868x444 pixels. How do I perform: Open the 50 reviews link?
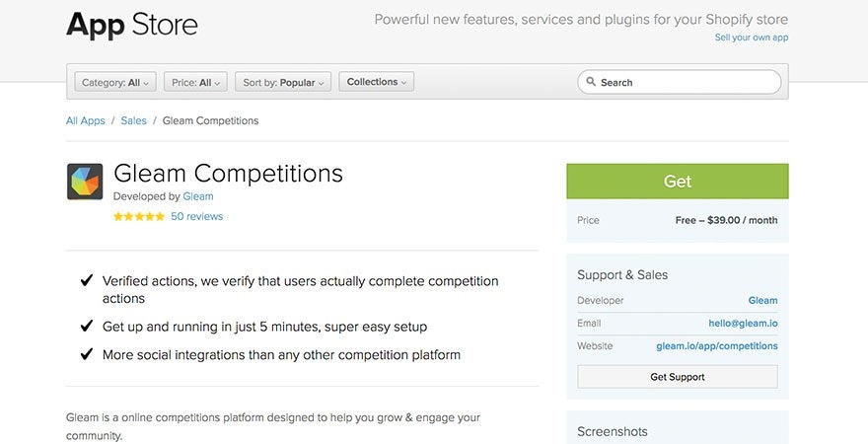click(196, 216)
